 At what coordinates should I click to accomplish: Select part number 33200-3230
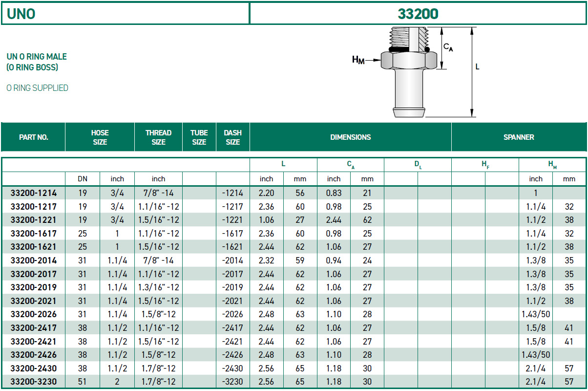pos(33,381)
